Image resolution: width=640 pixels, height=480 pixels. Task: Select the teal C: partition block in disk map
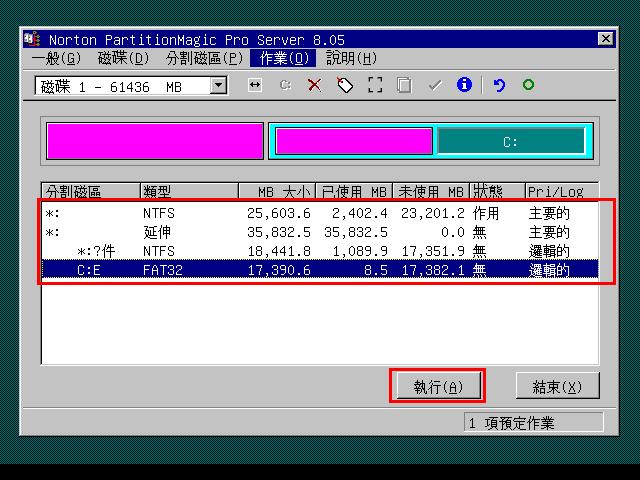[x=510, y=142]
